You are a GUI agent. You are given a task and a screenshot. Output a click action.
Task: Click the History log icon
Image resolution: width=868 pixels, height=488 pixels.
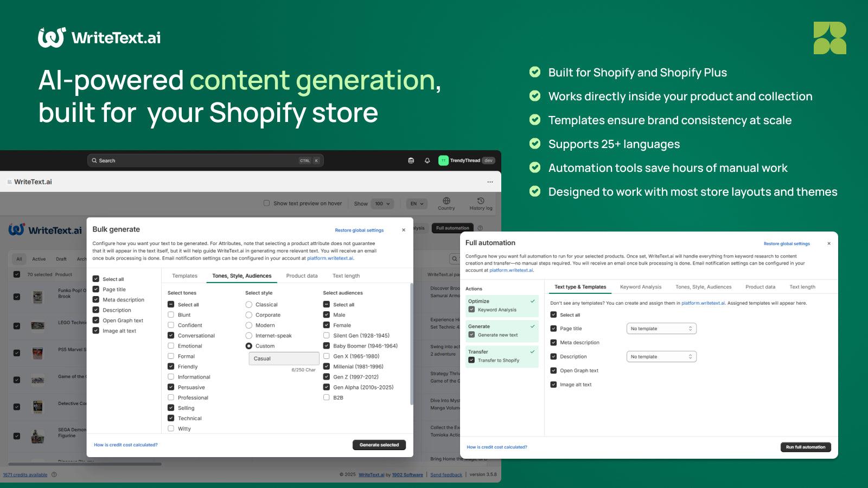[x=480, y=201]
